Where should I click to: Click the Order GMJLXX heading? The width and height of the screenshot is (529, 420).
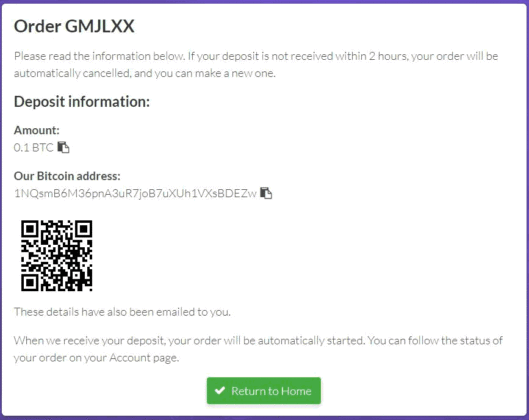(74, 26)
